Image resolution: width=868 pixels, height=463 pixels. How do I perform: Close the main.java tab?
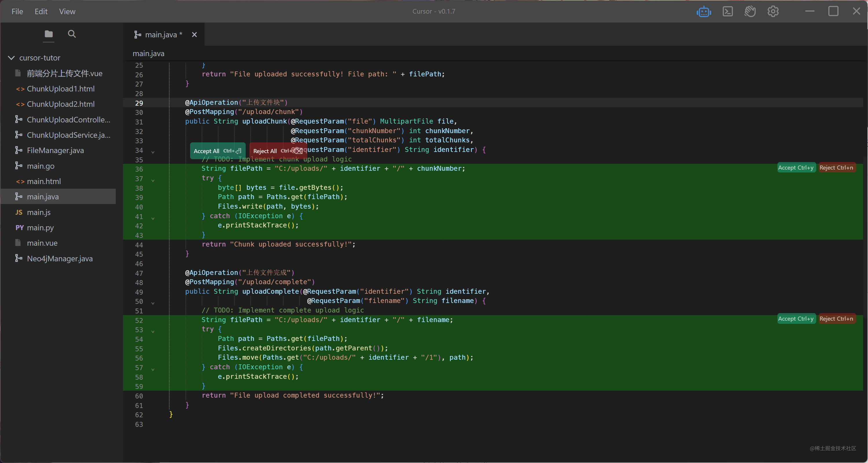[194, 35]
